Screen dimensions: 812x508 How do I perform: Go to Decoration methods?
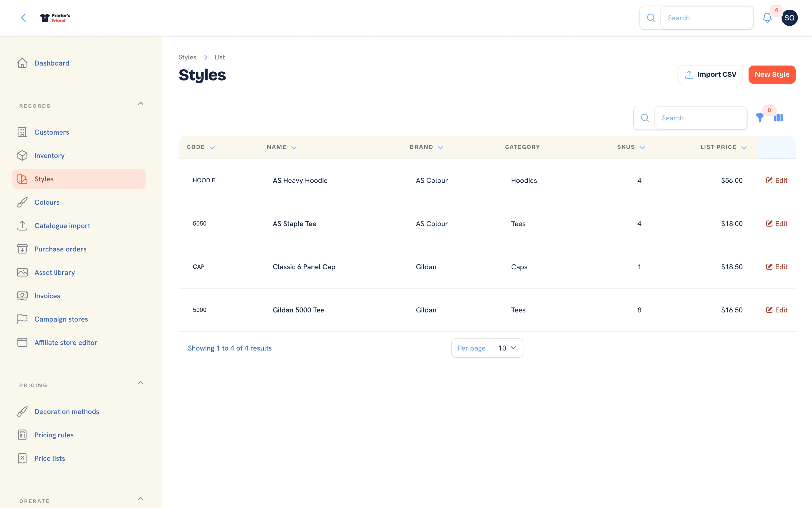(x=67, y=411)
